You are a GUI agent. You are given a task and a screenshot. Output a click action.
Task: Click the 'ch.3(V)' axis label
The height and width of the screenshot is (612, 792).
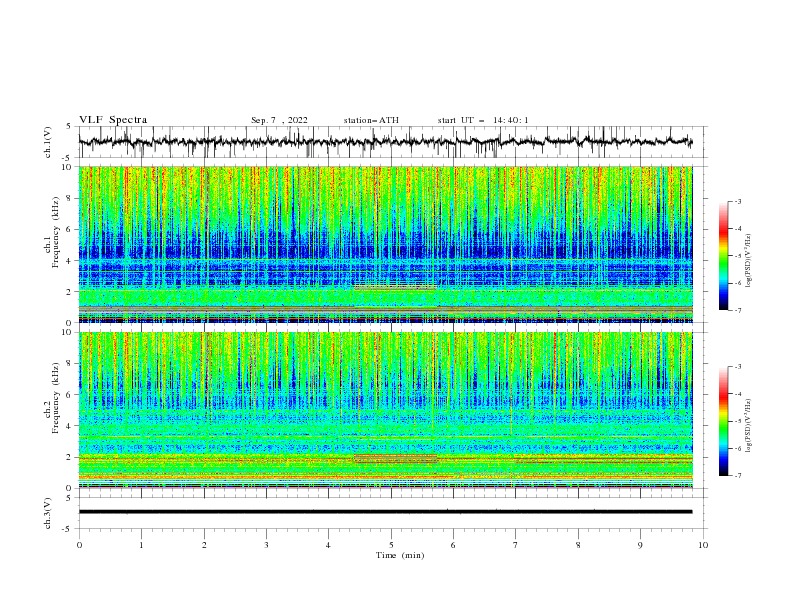point(48,513)
